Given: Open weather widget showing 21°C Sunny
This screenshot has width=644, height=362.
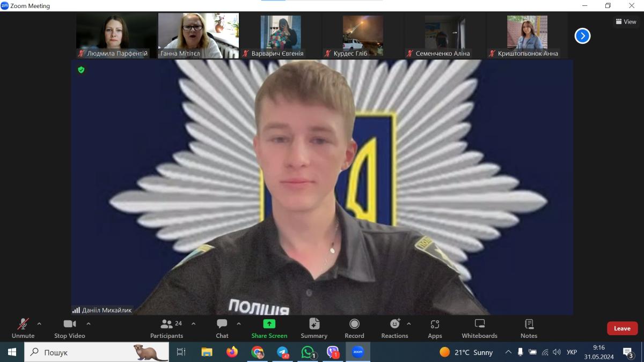Looking at the screenshot, I should pyautogui.click(x=466, y=352).
